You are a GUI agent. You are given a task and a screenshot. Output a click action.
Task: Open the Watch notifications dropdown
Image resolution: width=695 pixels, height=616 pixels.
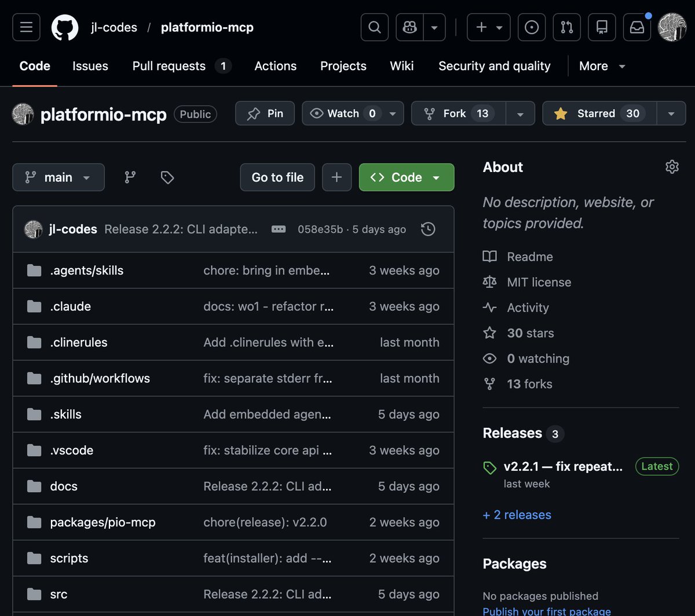click(352, 113)
